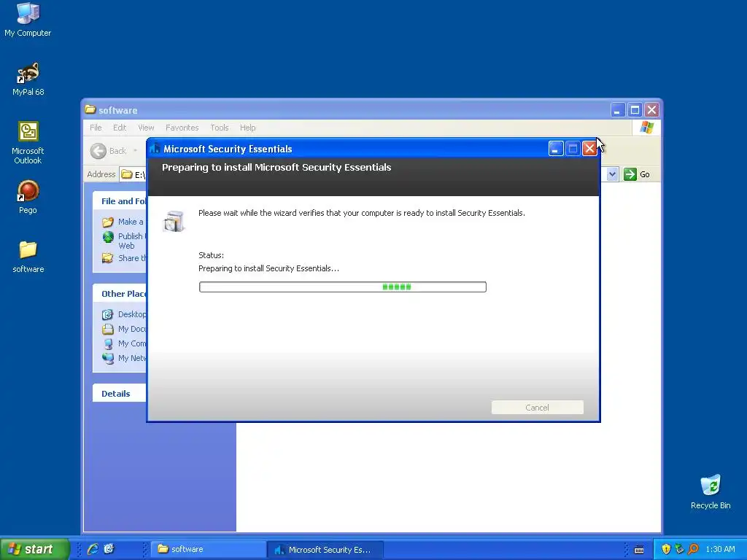Open the on-screen keyboard tray icon

639,550
